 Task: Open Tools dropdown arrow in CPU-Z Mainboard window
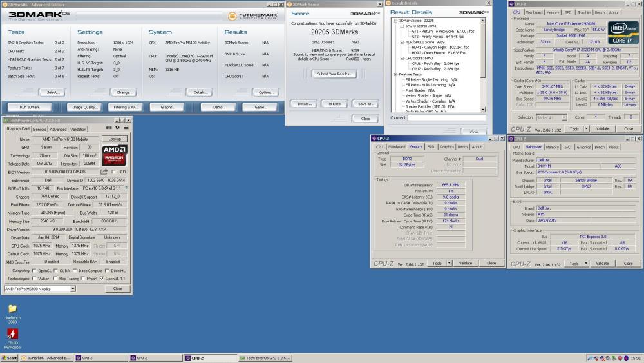[x=587, y=264]
